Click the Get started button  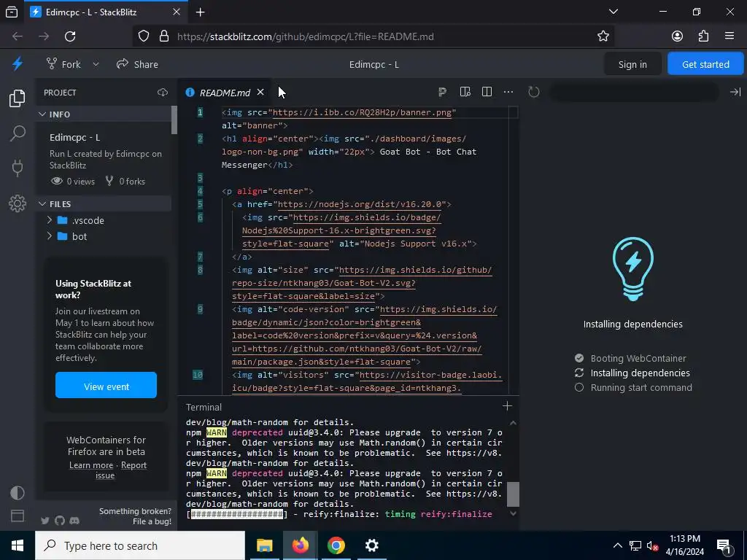(x=705, y=64)
